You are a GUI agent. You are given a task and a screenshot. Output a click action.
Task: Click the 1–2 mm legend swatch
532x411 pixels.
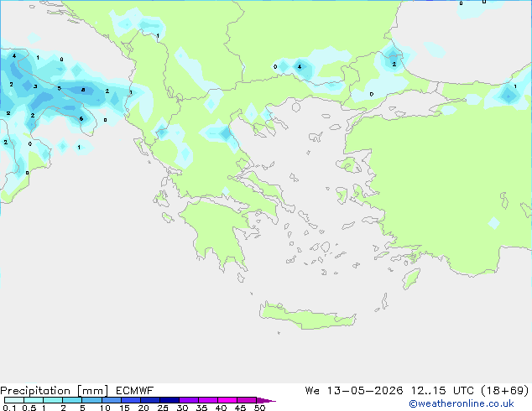point(53,400)
